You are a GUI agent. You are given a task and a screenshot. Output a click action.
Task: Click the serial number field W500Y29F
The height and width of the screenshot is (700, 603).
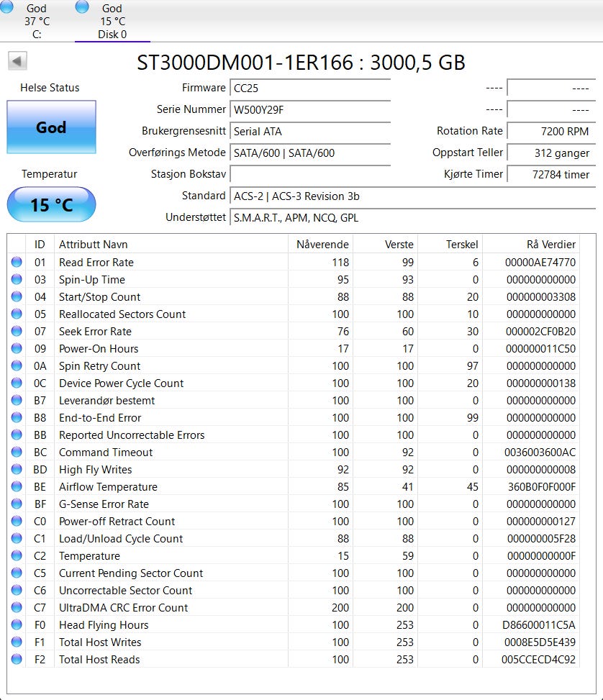310,109
